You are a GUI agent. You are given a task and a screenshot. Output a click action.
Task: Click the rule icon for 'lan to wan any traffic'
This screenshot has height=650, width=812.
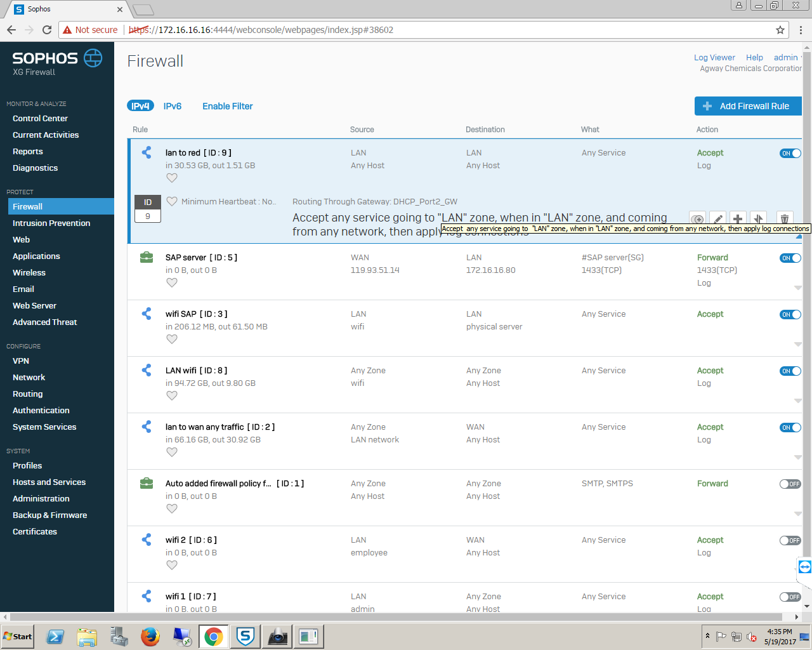[x=147, y=427]
